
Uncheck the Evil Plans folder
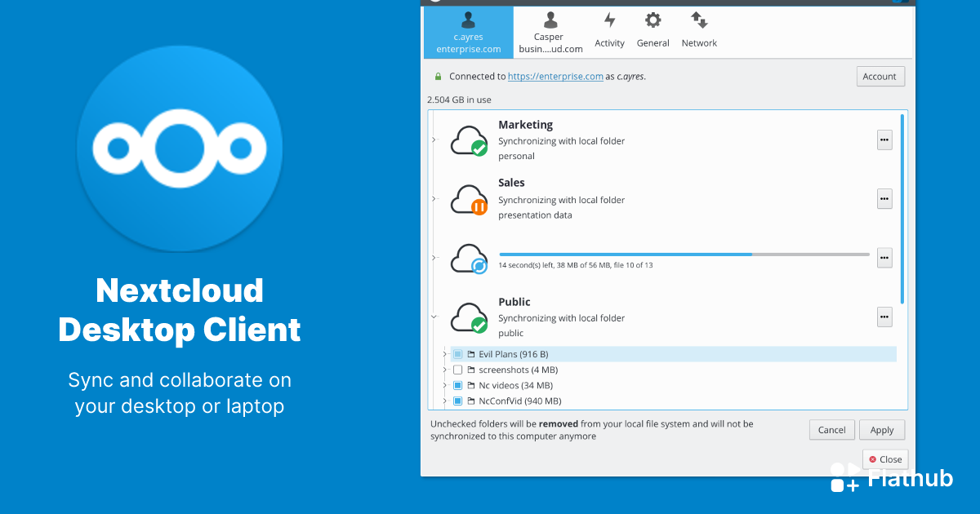click(457, 353)
